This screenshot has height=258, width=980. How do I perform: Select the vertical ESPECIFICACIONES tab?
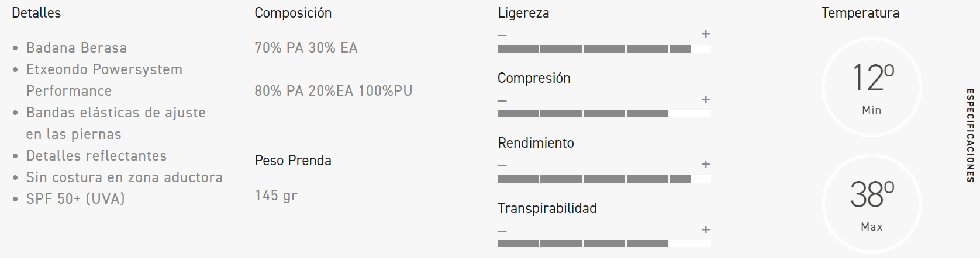tap(970, 135)
